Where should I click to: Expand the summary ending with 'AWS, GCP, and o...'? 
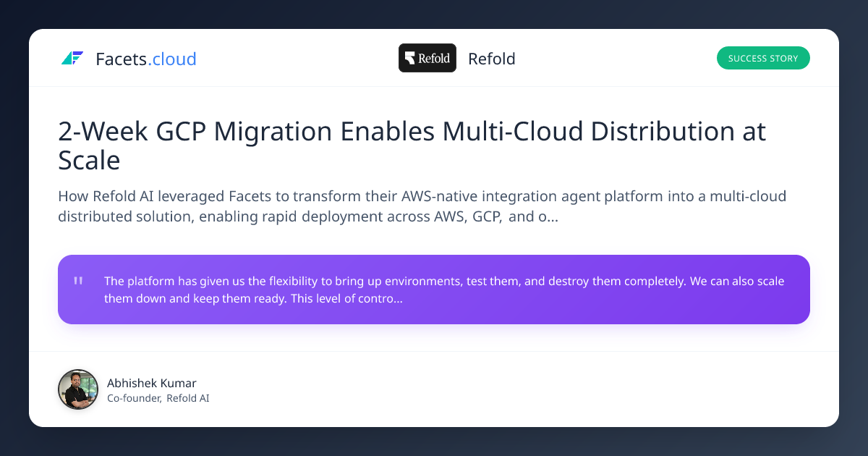point(422,206)
